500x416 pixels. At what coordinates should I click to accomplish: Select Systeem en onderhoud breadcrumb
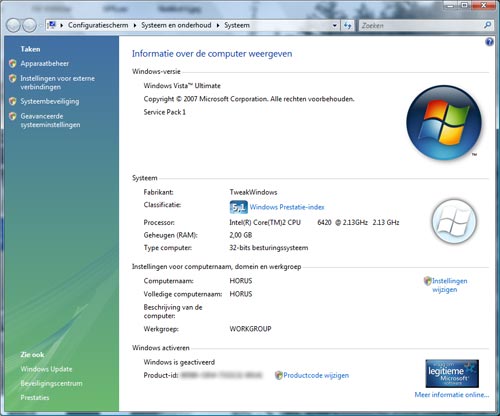pyautogui.click(x=176, y=25)
